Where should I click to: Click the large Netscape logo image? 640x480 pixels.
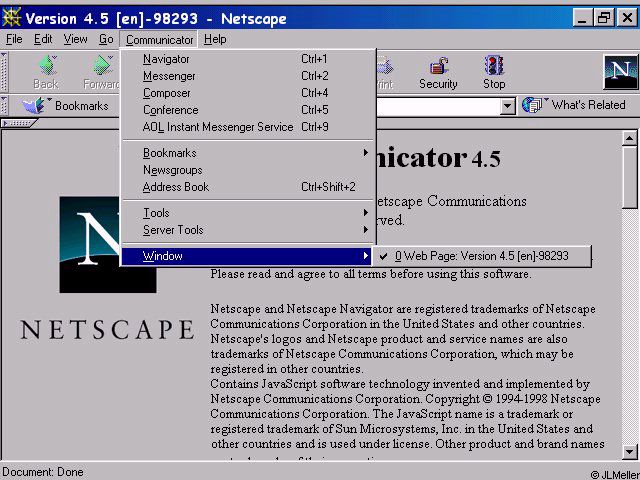108,244
